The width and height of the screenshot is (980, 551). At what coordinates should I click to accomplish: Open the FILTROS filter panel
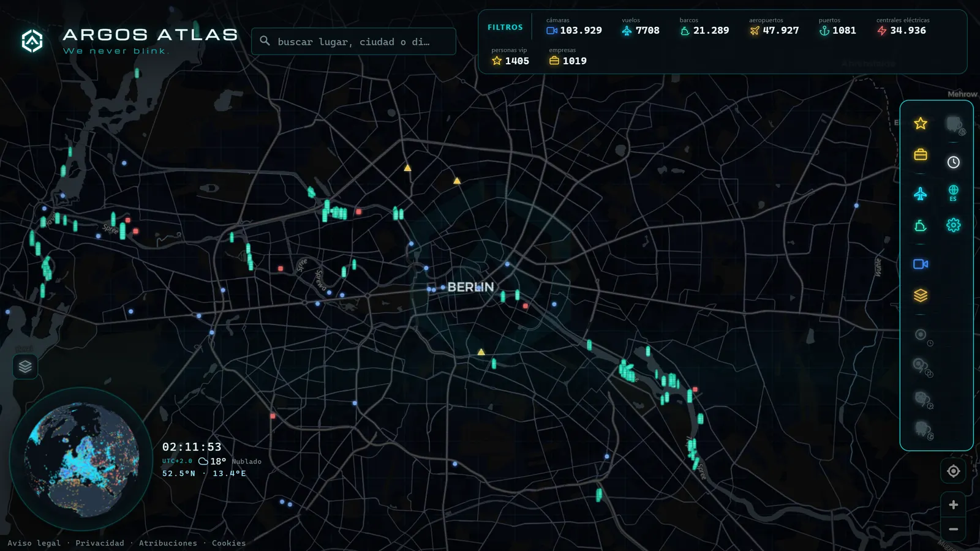click(505, 28)
